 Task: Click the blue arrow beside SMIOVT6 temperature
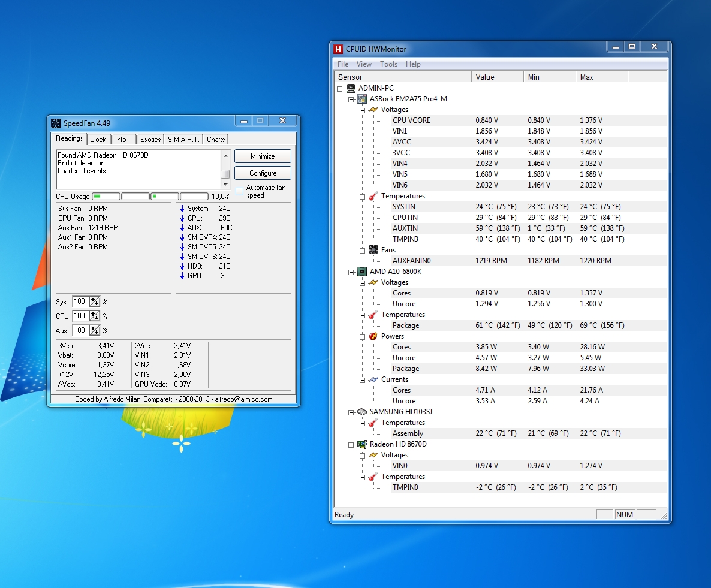182,257
